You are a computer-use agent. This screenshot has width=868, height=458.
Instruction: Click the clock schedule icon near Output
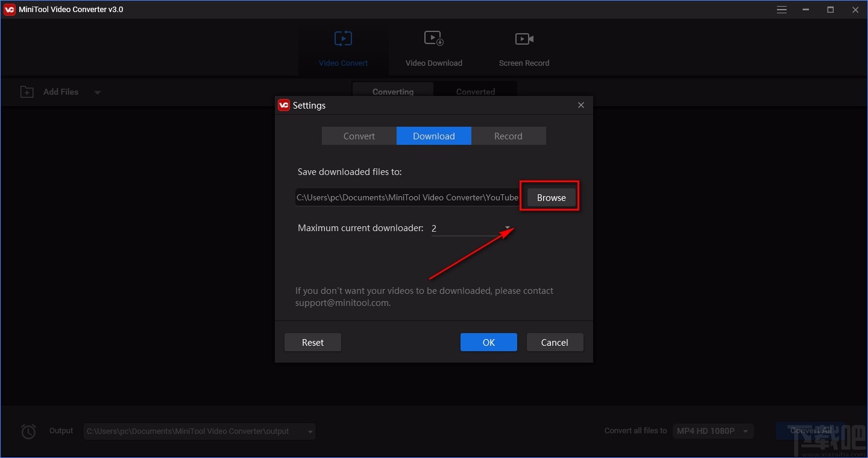[28, 431]
